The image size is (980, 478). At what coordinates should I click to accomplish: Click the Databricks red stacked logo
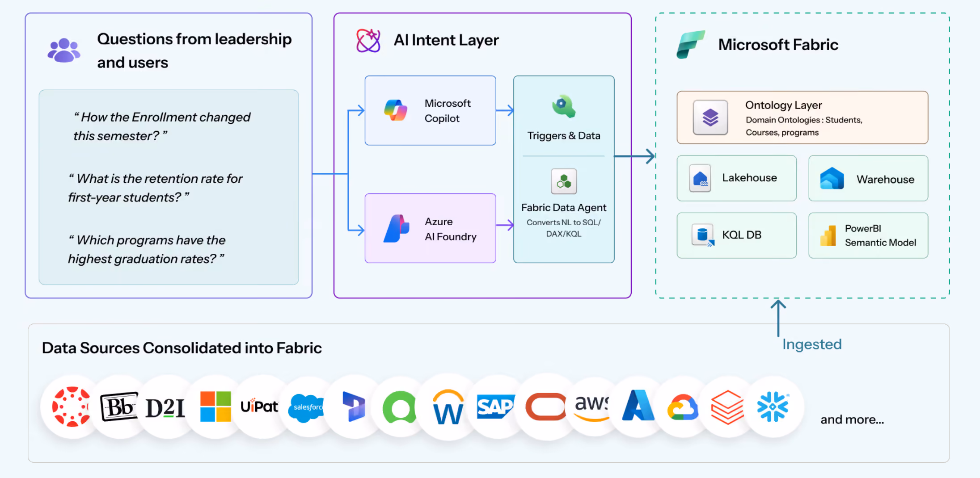click(x=727, y=407)
